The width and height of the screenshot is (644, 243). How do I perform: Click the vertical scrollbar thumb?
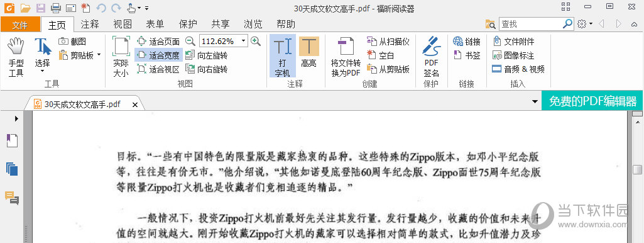[x=638, y=170]
